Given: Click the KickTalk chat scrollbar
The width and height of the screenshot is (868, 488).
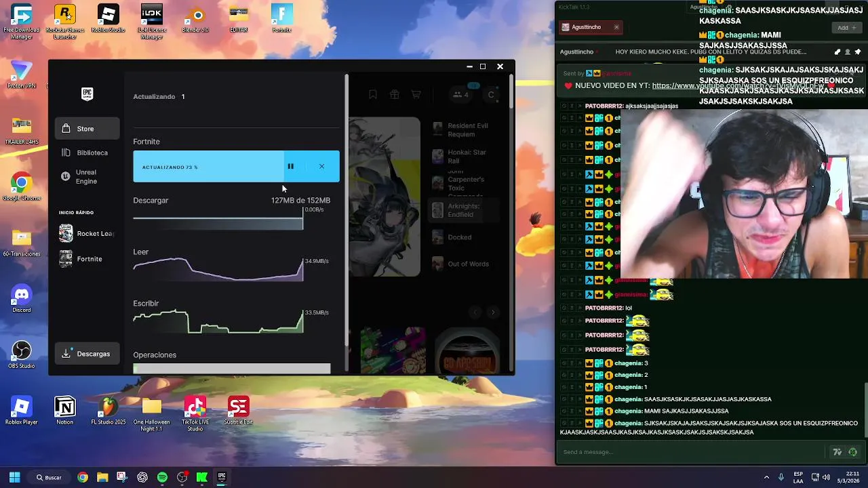Looking at the screenshot, I should [x=865, y=410].
